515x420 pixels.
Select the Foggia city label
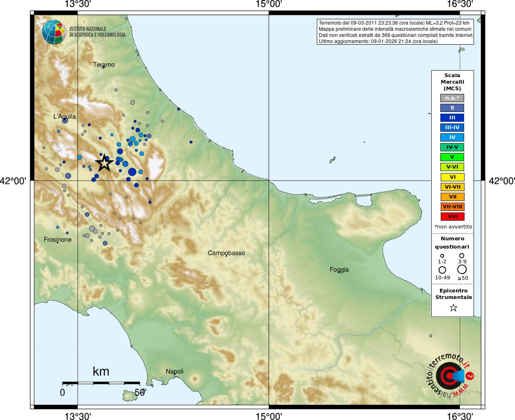pyautogui.click(x=339, y=269)
